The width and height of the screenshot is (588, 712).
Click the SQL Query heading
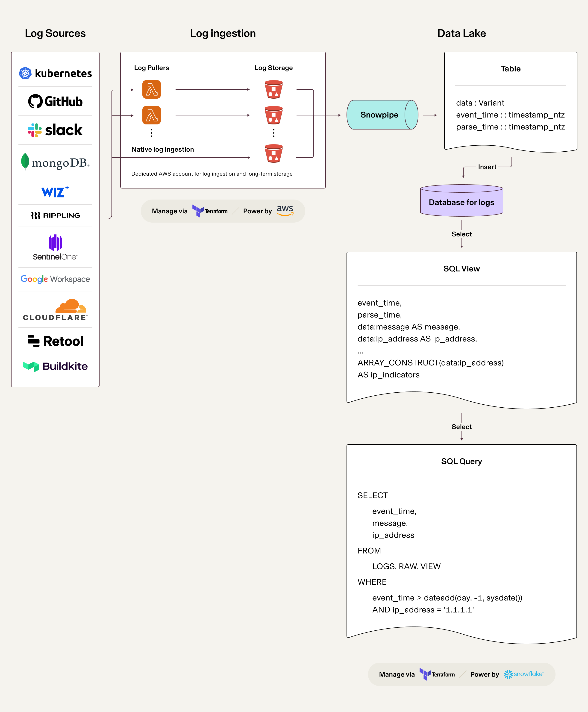461,461
